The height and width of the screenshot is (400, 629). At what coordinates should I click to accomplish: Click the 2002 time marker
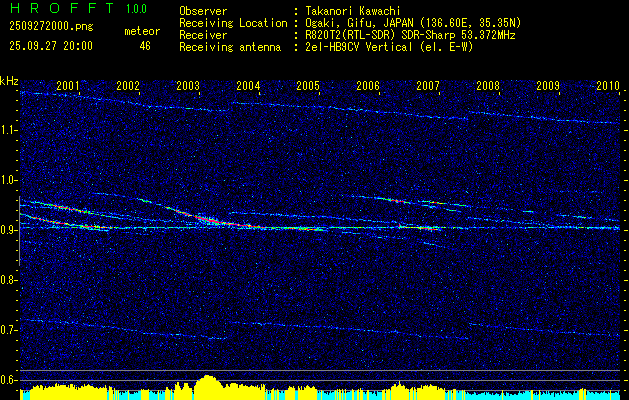[x=128, y=85]
